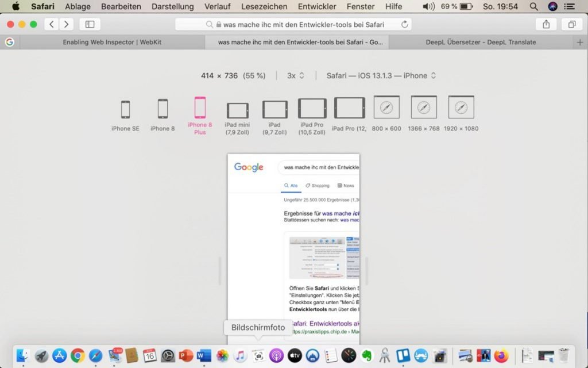
Task: Go forward with the Safari forward arrow
Action: (66, 24)
